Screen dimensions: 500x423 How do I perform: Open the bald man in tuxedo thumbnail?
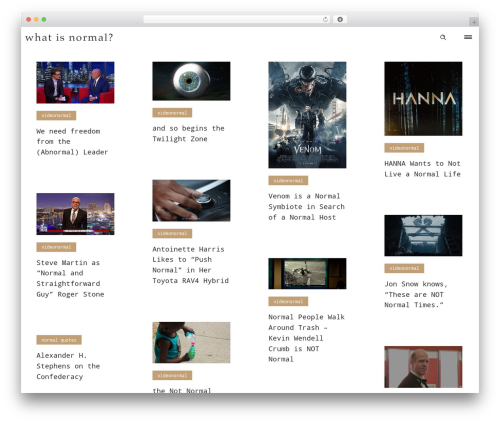[423, 367]
